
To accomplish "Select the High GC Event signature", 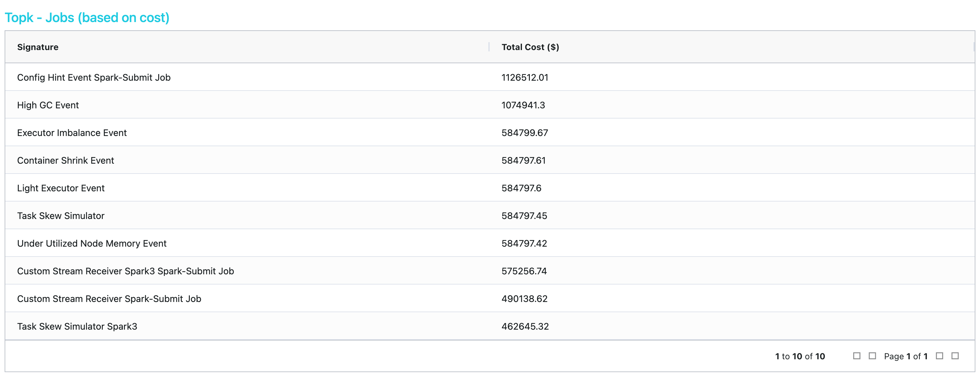I will click(x=48, y=105).
